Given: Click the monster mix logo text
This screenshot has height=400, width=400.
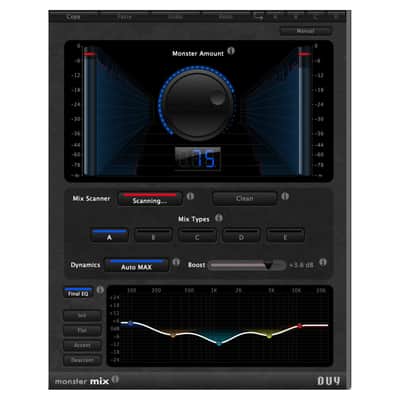Looking at the screenshot, I should click(82, 381).
